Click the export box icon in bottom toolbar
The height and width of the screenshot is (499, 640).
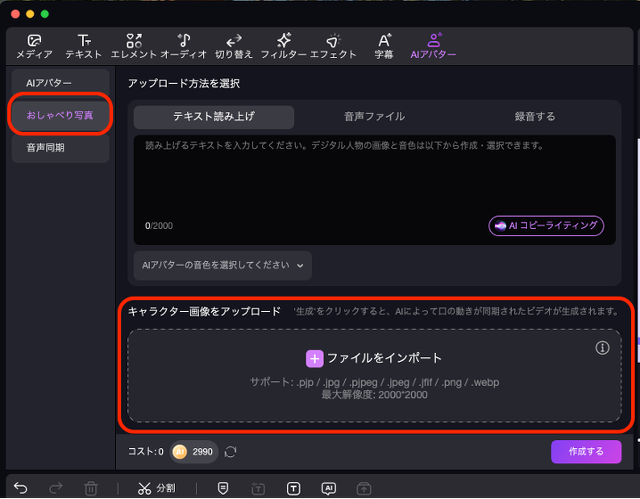(x=364, y=488)
